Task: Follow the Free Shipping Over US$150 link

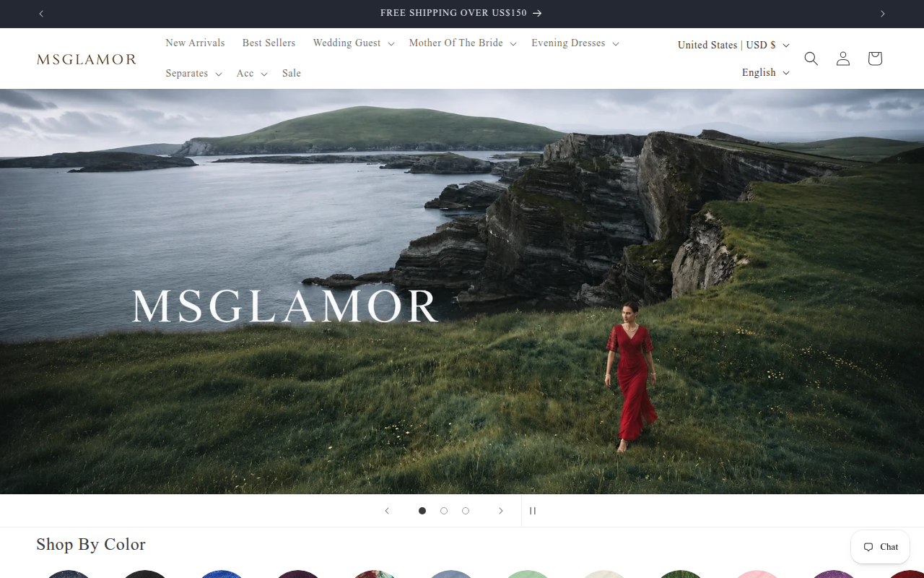Action: pyautogui.click(x=461, y=14)
